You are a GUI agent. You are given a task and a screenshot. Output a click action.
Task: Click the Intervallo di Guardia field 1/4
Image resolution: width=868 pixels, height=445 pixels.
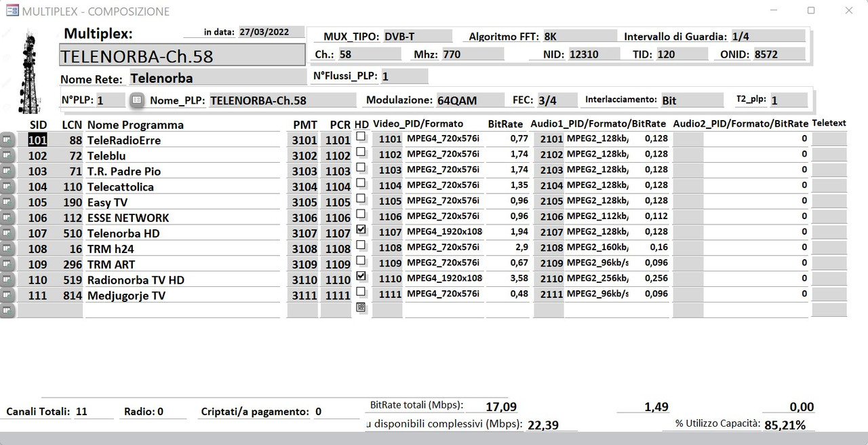click(768, 36)
